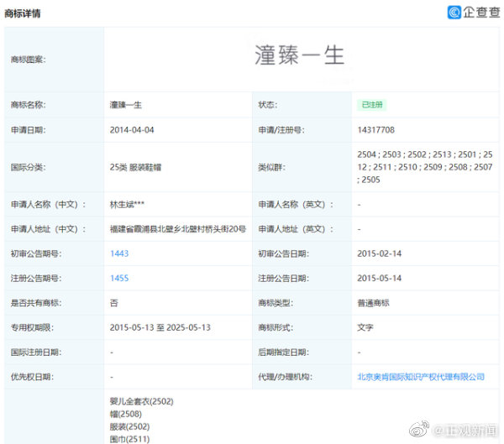Open registration announcement issue 1455
Screen dimensions: 504x444
(x=119, y=278)
